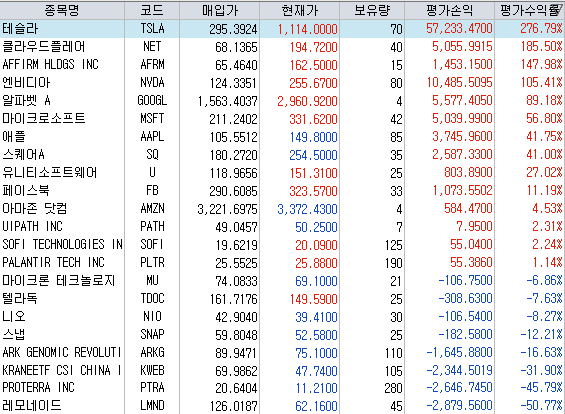Click the SQ ticker code
Viewport: 565px width, 414px height.
pyautogui.click(x=152, y=155)
